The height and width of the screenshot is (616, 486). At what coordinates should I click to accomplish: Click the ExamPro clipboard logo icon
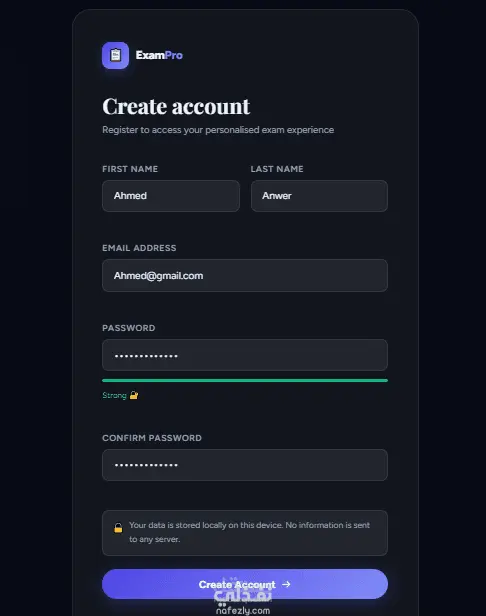(x=115, y=55)
